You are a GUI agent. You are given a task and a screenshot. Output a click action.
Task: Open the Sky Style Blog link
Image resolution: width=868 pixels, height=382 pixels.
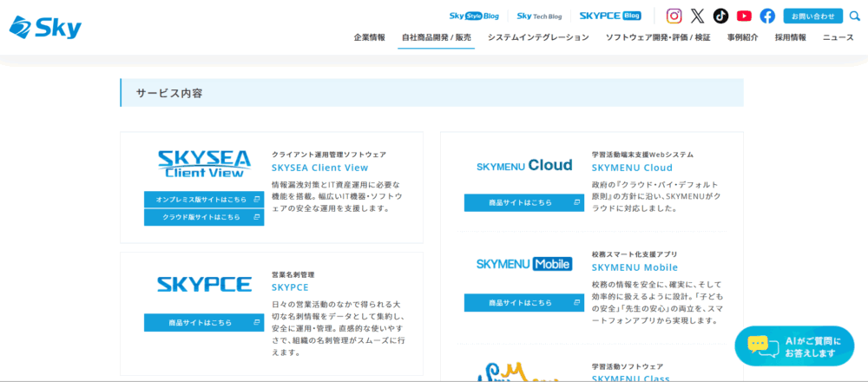click(x=474, y=16)
